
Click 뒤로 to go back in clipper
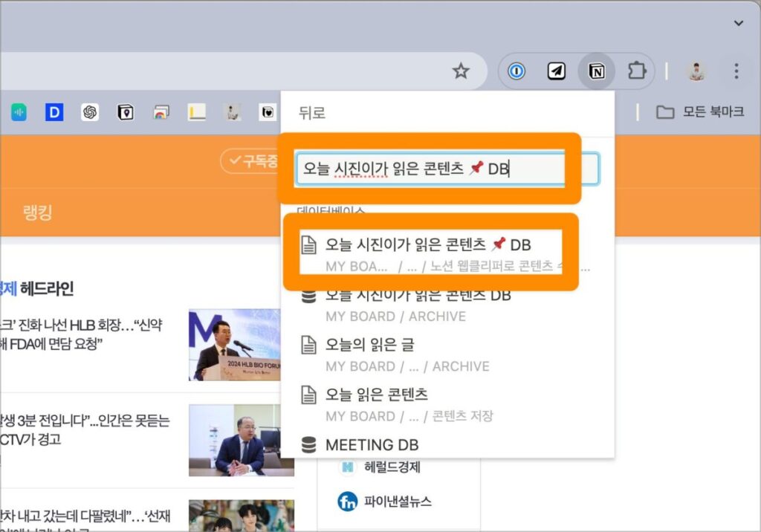(312, 113)
